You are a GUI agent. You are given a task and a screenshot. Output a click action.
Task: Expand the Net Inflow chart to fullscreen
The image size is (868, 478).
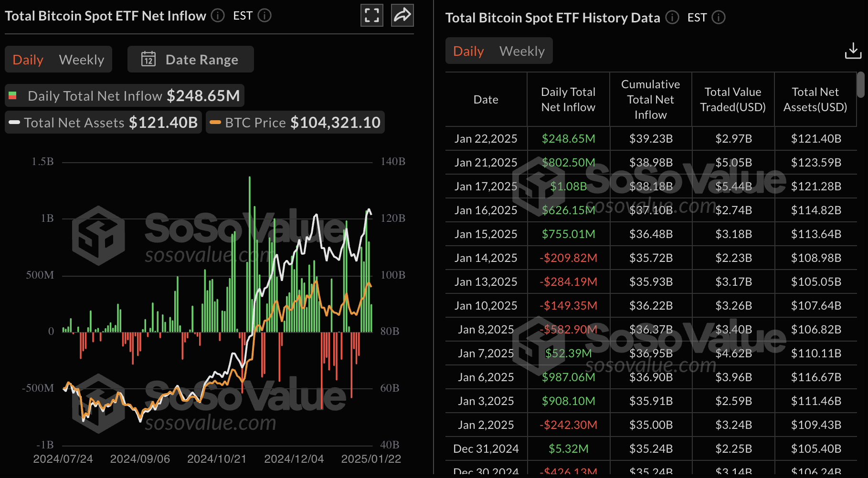coord(371,15)
